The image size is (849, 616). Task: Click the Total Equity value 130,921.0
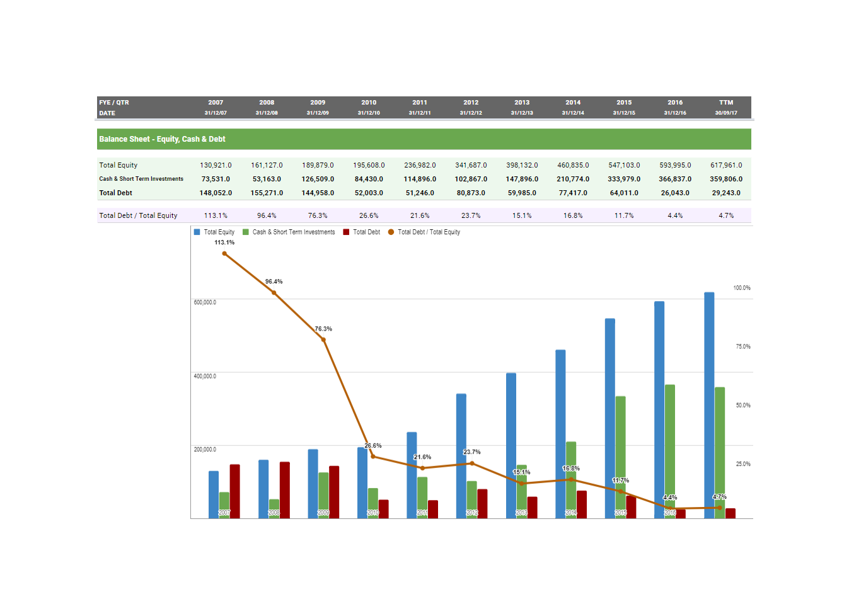pyautogui.click(x=216, y=165)
